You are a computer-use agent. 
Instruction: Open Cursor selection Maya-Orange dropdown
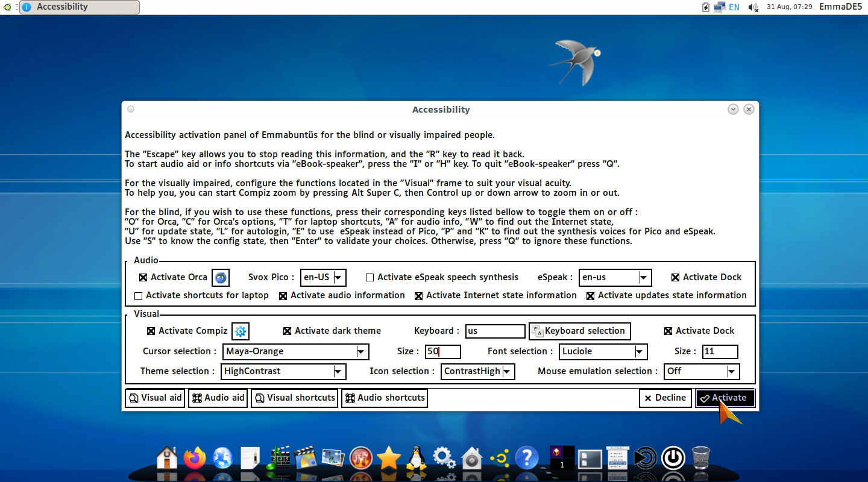(x=295, y=352)
